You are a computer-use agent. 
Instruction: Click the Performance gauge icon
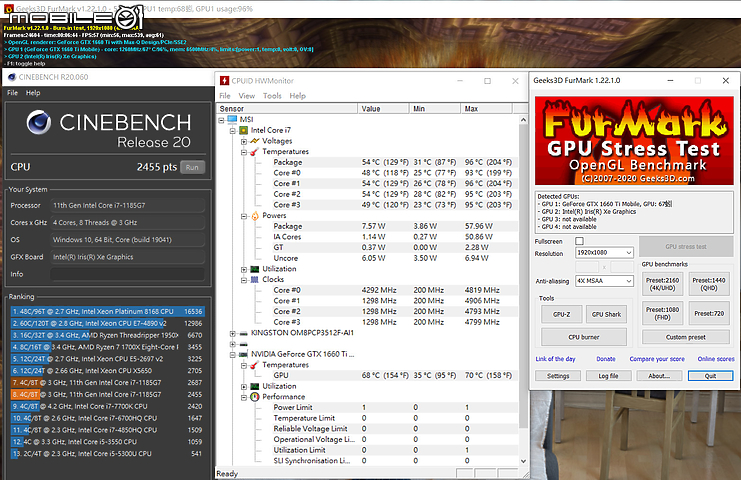pos(255,397)
